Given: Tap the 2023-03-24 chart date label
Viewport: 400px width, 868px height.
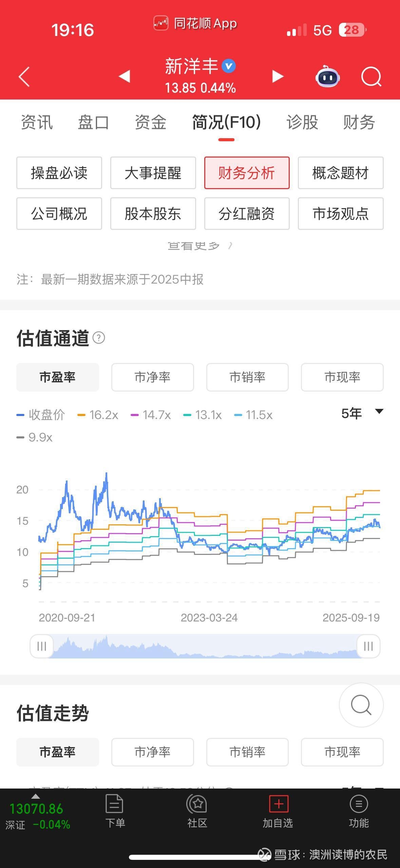Looking at the screenshot, I should pyautogui.click(x=209, y=617).
